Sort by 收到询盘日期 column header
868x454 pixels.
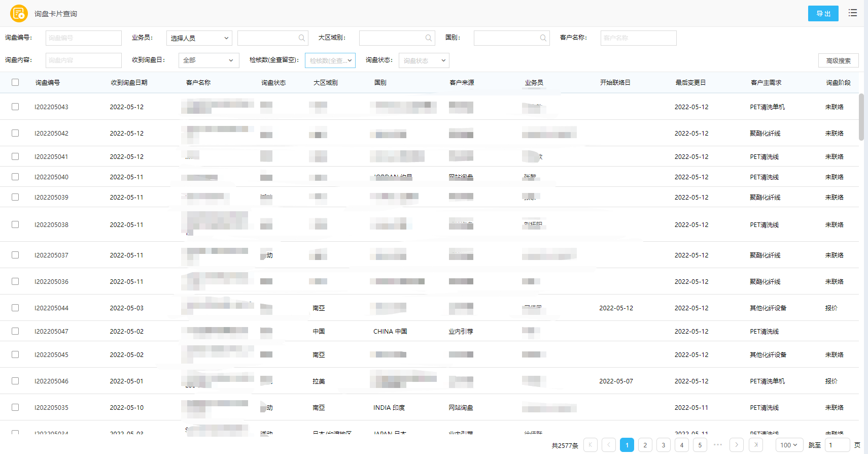click(x=129, y=82)
